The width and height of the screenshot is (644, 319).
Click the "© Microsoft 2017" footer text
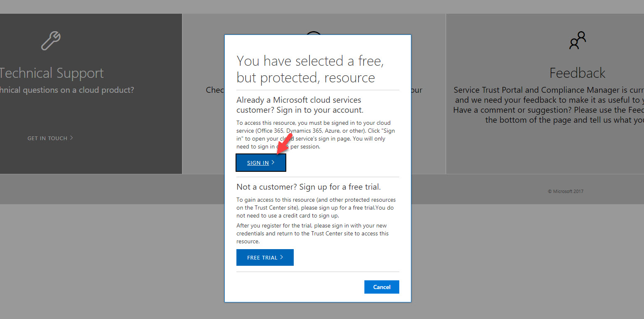tap(565, 191)
